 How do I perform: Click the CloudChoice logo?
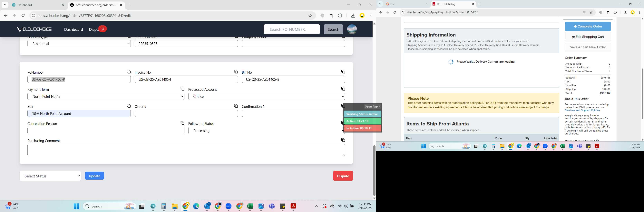point(34,29)
